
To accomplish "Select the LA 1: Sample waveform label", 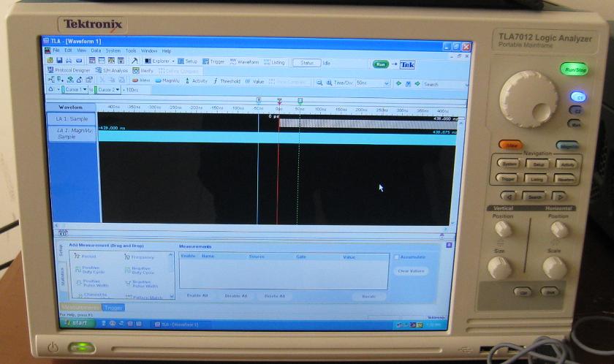I will click(x=72, y=118).
